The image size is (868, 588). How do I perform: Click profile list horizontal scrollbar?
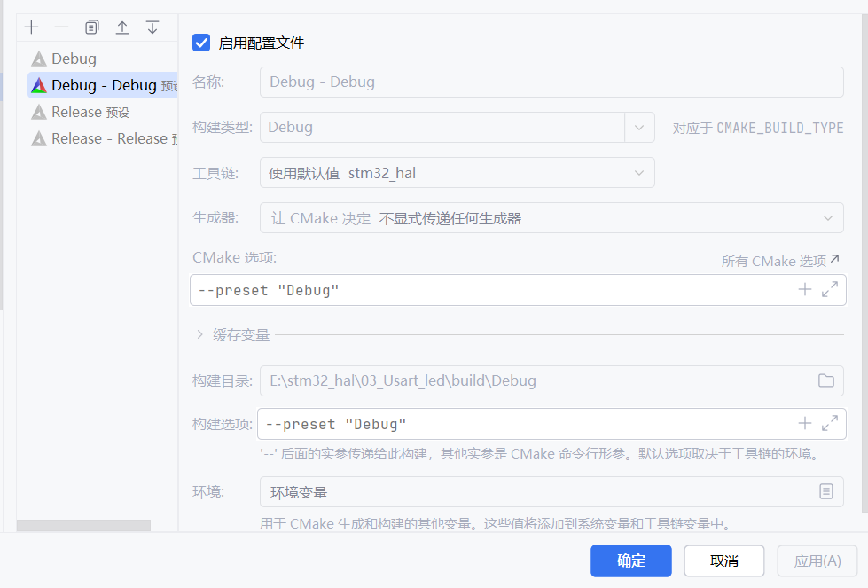click(x=83, y=525)
